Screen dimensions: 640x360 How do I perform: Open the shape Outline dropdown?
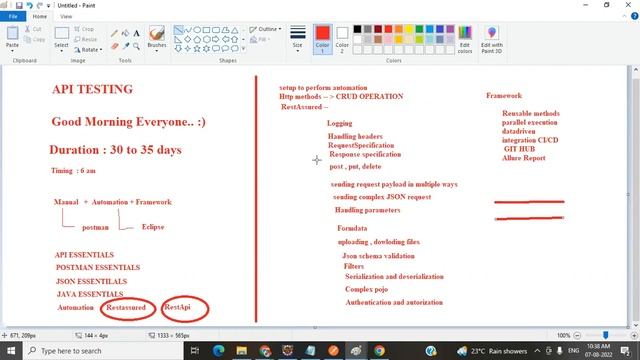(265, 29)
